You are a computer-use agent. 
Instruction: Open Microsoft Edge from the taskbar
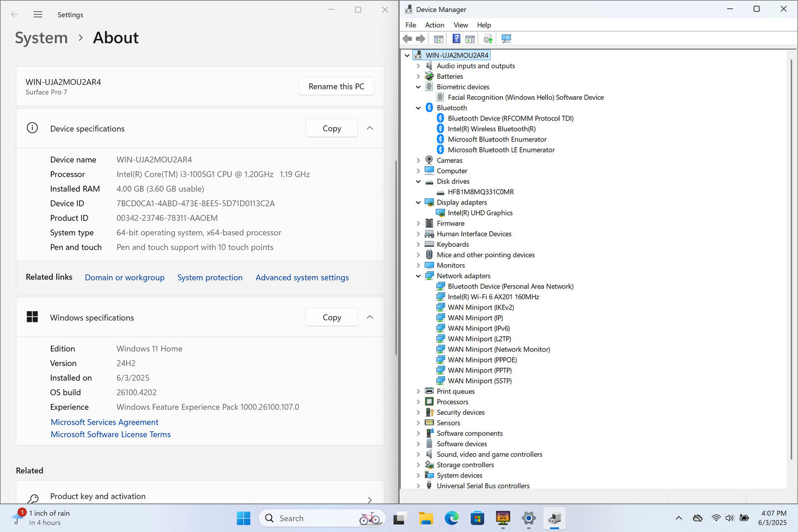tap(451, 519)
